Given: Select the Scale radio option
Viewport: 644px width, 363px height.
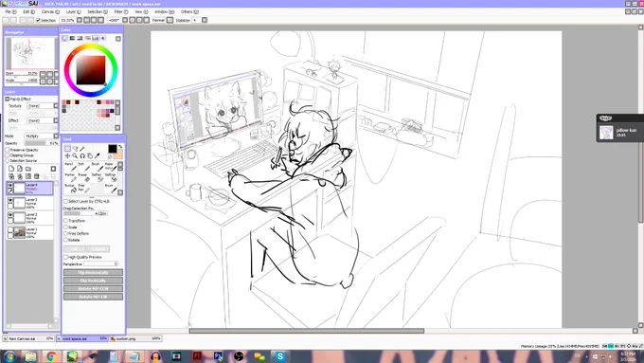Looking at the screenshot, I should (65, 227).
